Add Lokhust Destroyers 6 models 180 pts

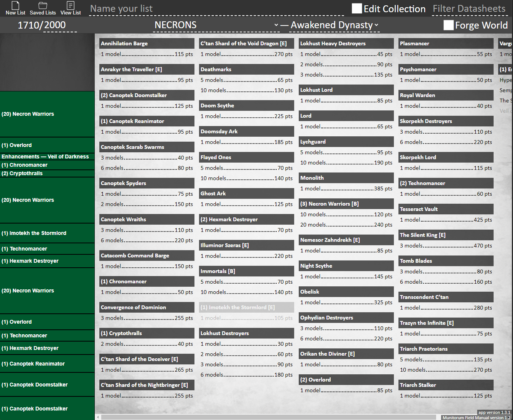click(247, 375)
